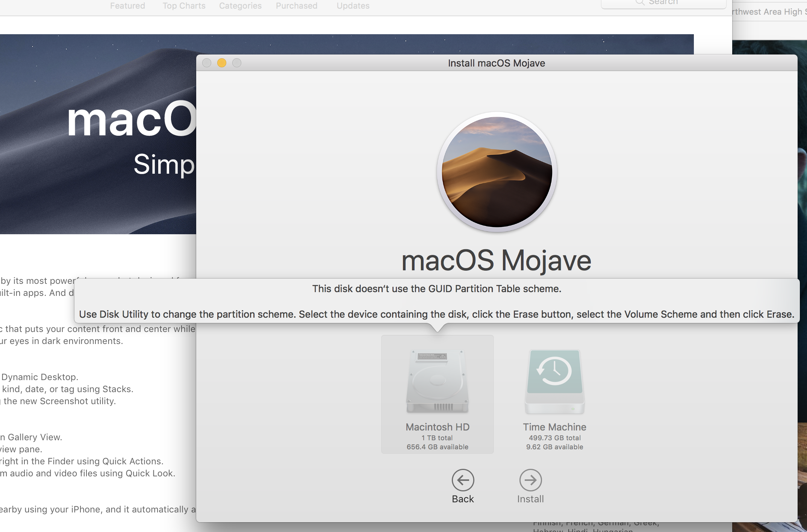Open the Updates tab in App Store

tap(353, 6)
